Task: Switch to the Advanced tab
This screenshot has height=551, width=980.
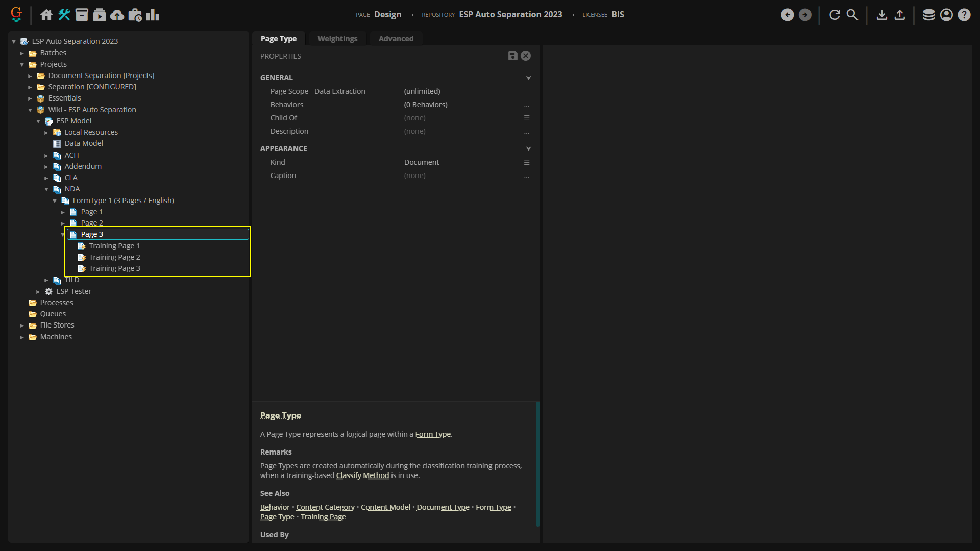Action: [x=396, y=39]
